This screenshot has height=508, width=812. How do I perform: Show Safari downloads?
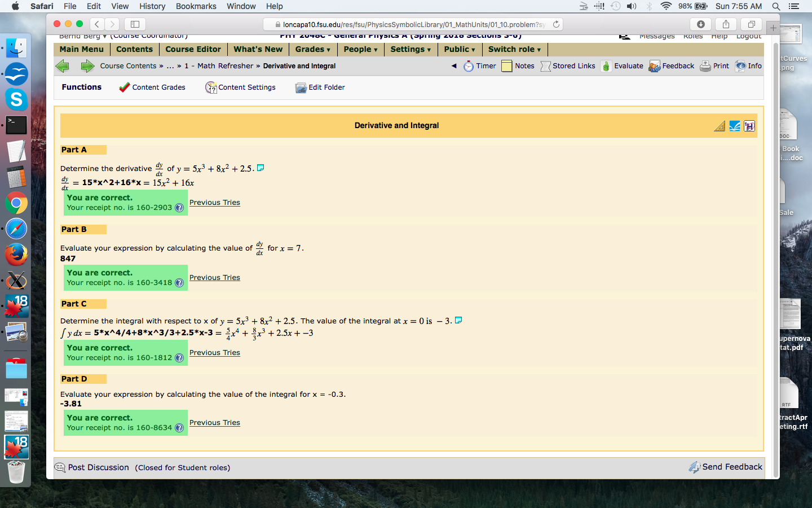coord(701,24)
